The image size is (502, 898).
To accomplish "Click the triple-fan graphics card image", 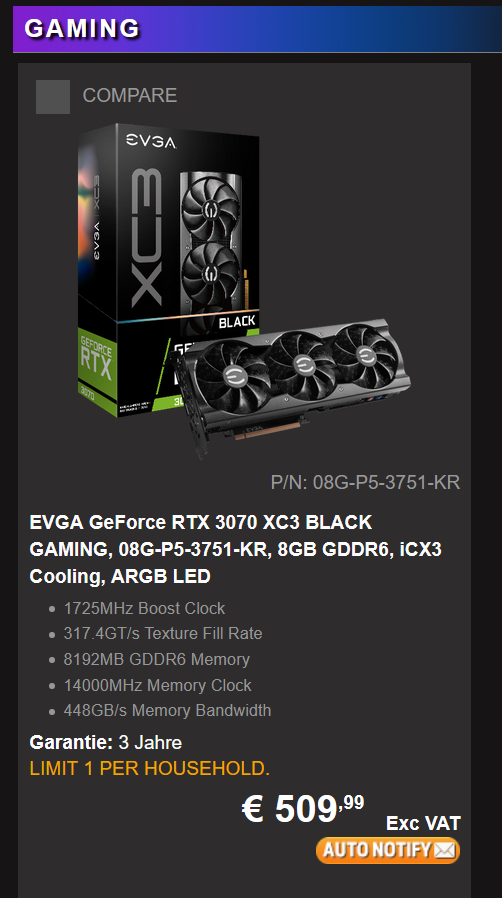I will click(x=291, y=383).
